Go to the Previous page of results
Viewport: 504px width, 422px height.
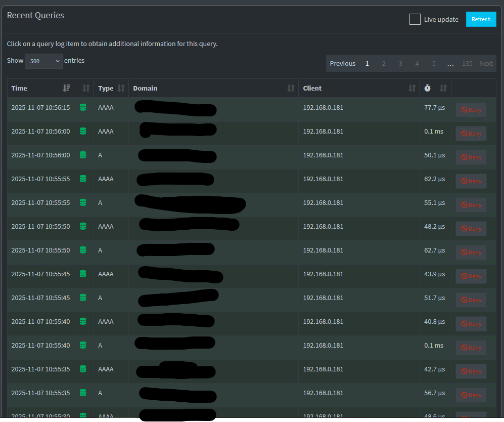(x=343, y=64)
